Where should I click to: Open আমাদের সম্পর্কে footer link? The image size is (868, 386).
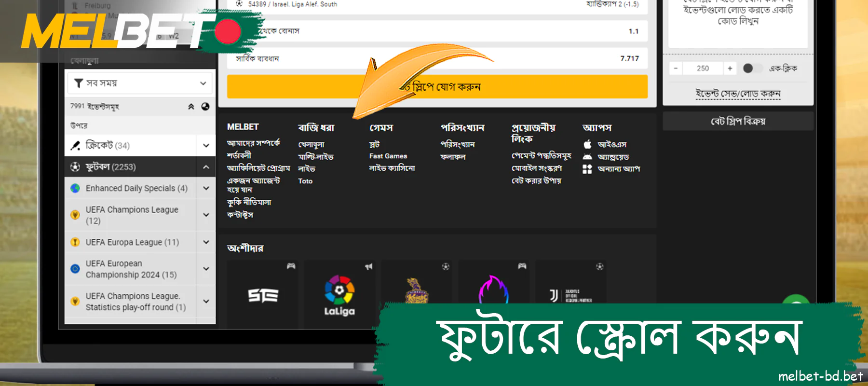[253, 143]
